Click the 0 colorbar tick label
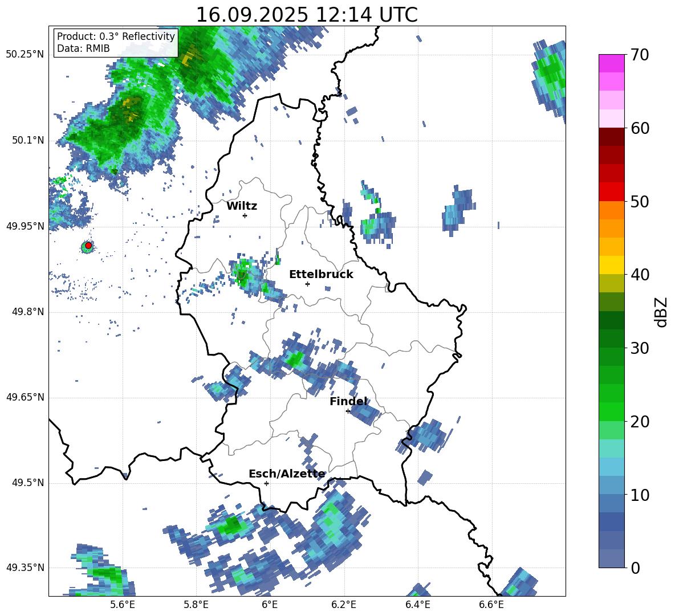 (x=635, y=568)
